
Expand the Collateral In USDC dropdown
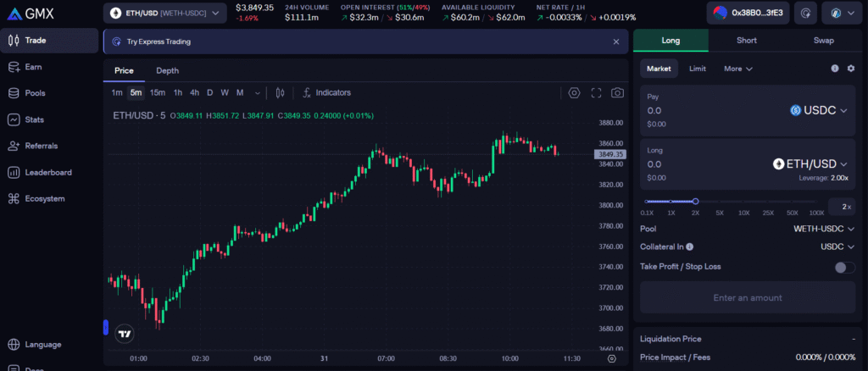click(x=837, y=246)
